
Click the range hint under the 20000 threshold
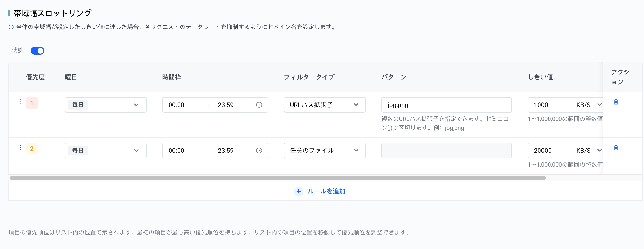[x=565, y=164]
